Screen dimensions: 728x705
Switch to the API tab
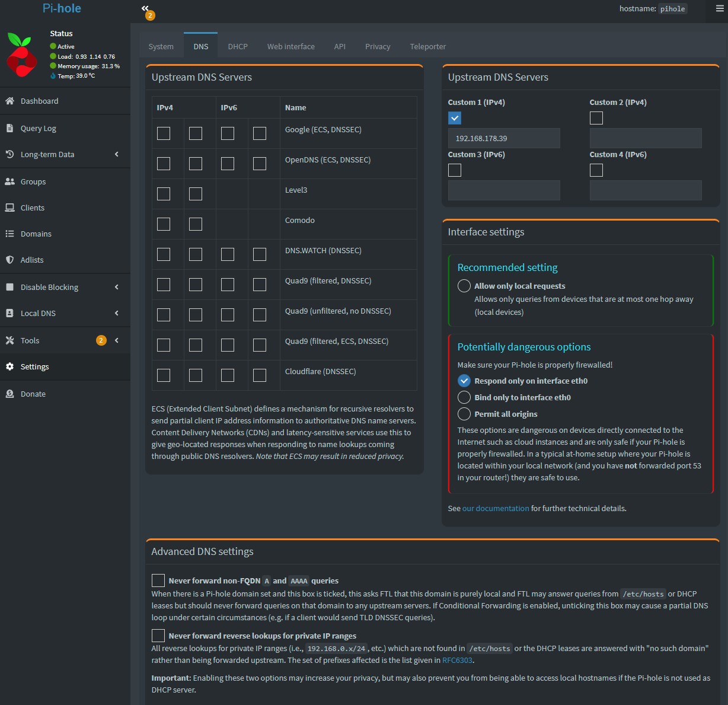(340, 46)
